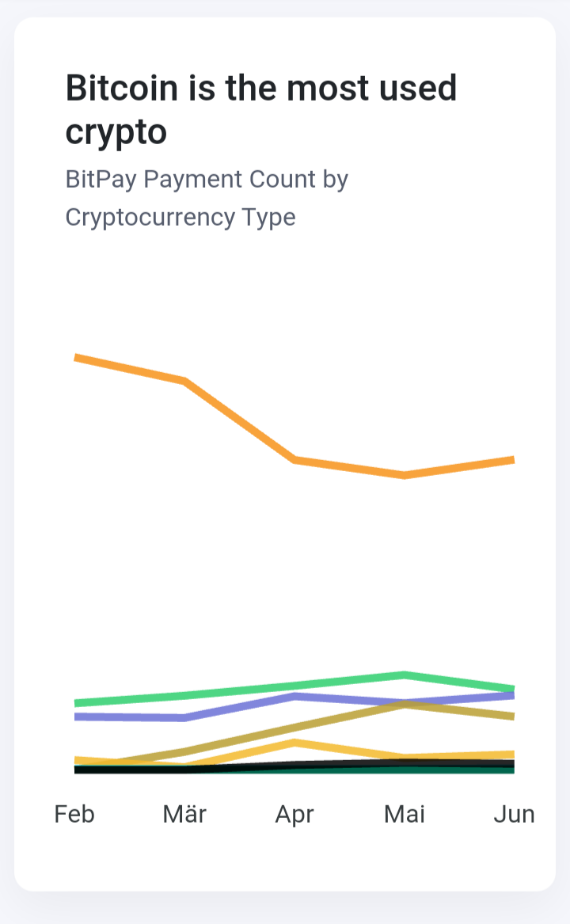Click the purple line's start at Feb
The height and width of the screenshot is (924, 570).
75,717
